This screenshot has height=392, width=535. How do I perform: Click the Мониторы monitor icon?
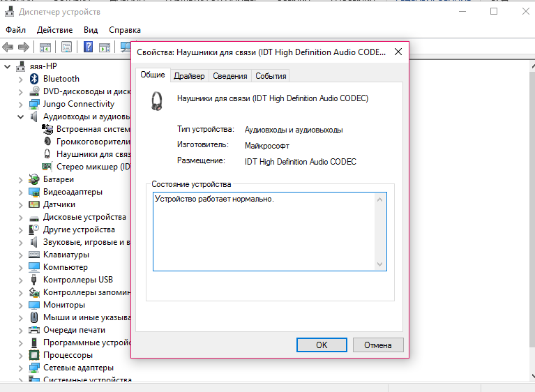(34, 305)
